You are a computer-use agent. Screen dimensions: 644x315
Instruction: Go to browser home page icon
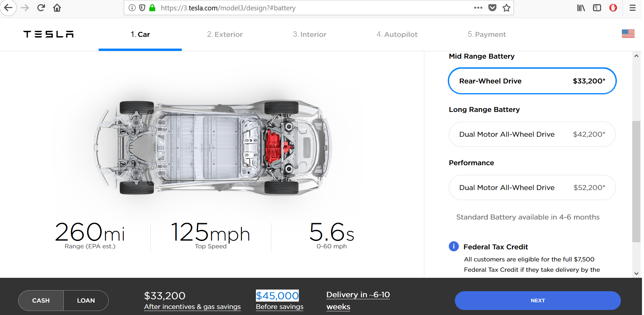(x=57, y=8)
